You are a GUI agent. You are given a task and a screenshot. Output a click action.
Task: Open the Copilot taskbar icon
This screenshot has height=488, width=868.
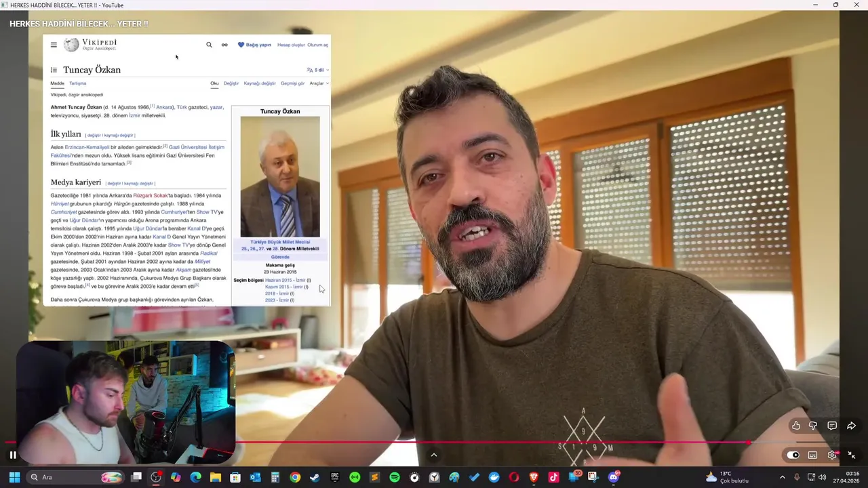pyautogui.click(x=176, y=477)
